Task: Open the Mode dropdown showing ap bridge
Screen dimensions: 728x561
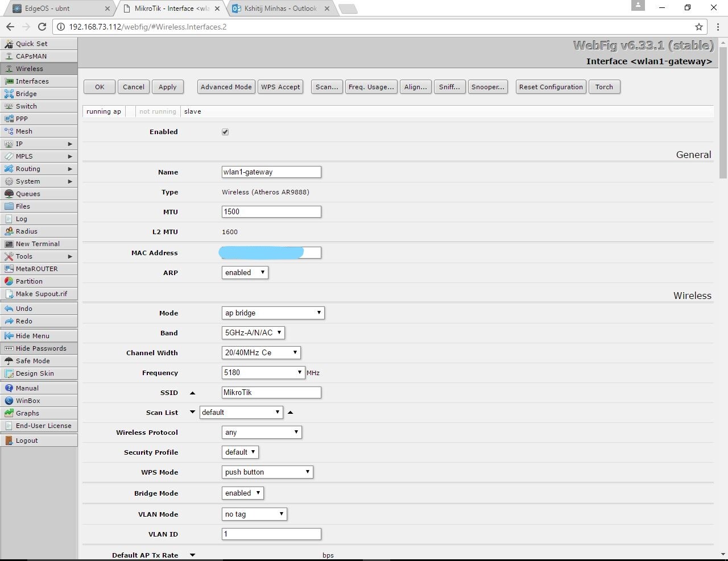Action: (273, 313)
